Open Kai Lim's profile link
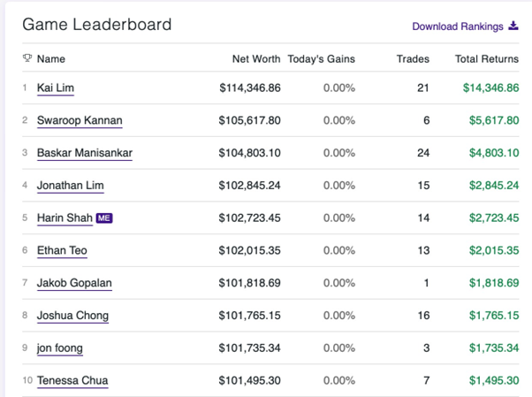 [55, 88]
